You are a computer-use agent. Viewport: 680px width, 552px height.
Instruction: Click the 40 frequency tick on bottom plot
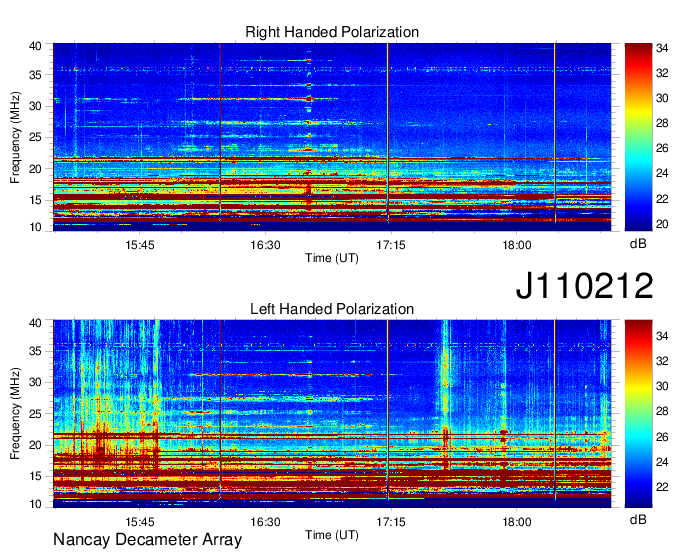pyautogui.click(x=35, y=323)
